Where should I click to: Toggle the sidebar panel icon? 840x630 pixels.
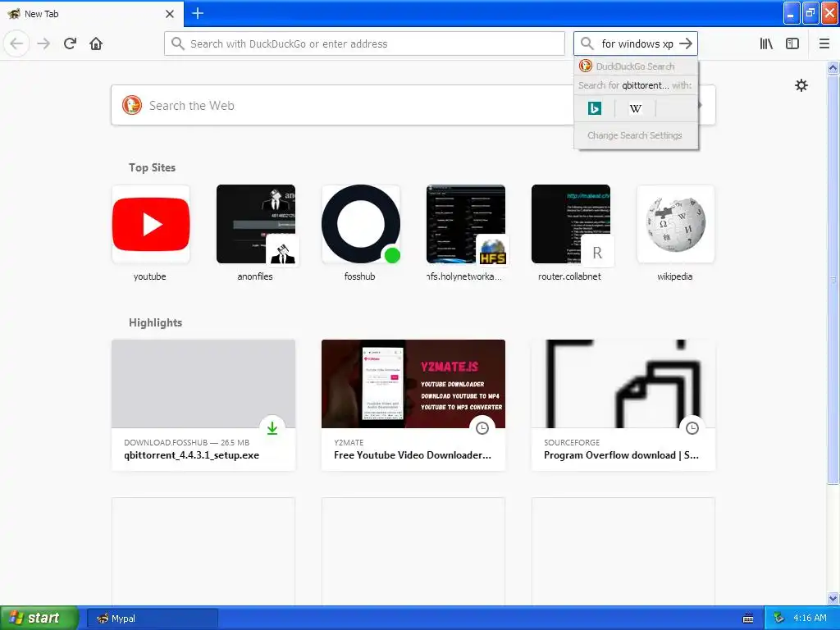tap(792, 43)
